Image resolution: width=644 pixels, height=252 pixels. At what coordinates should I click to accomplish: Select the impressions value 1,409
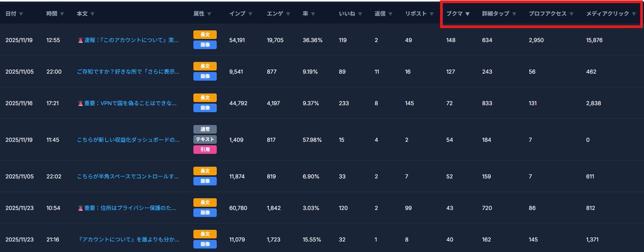click(236, 140)
